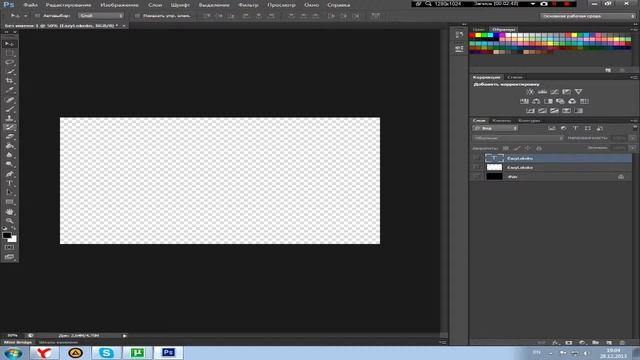Select the Brush tool
The width and height of the screenshot is (640, 360).
tap(9, 109)
